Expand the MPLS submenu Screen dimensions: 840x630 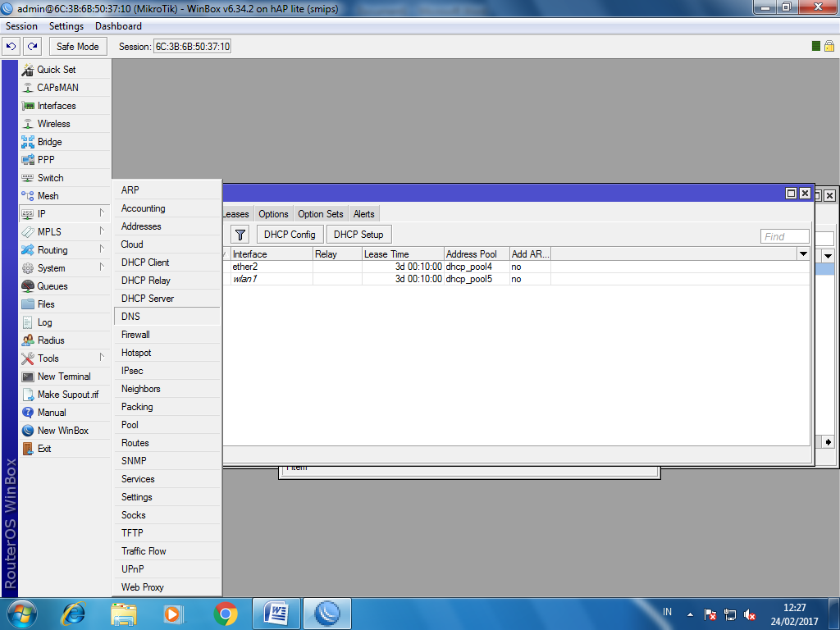click(x=101, y=231)
